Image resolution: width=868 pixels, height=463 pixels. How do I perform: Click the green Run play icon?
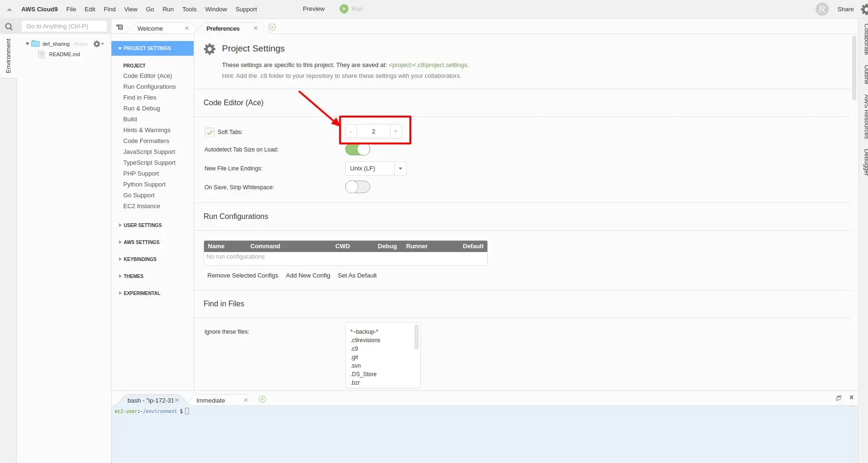(344, 9)
